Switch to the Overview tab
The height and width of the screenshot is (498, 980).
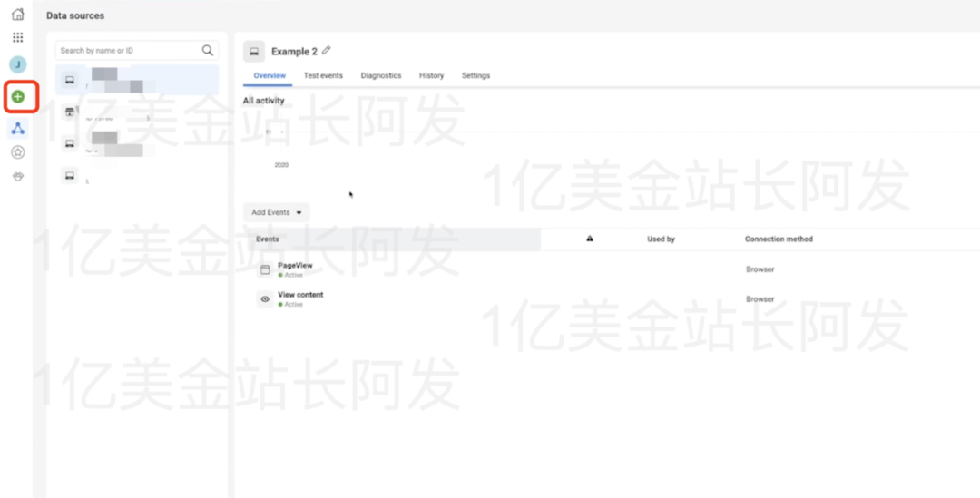click(269, 75)
